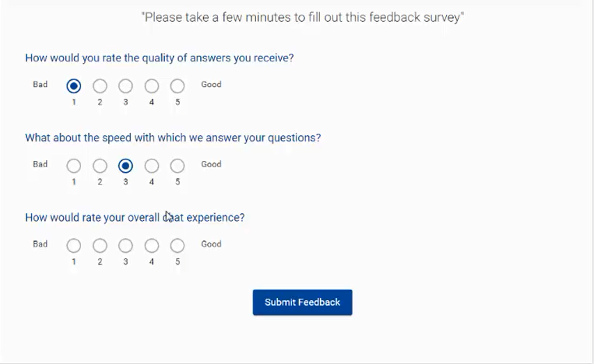Viewport: 594px width, 364px height.
Task: Click the overall chat experience question text
Action: point(135,218)
